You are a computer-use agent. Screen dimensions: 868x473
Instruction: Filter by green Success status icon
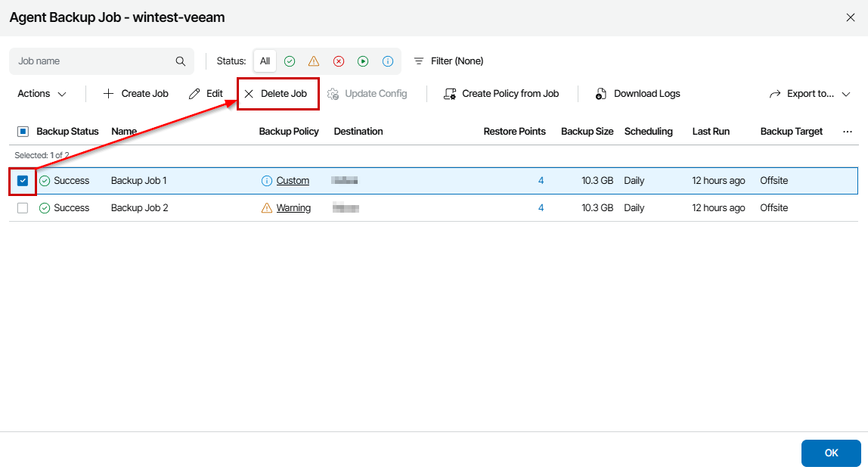coord(290,61)
